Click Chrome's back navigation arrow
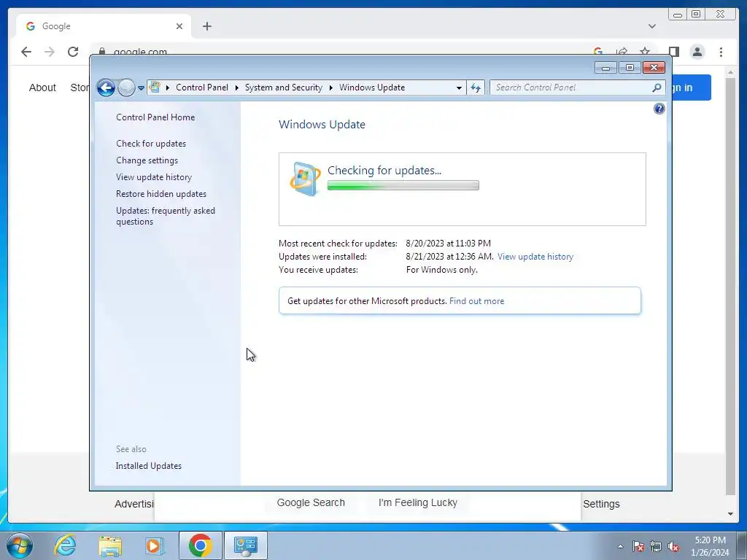 tap(26, 52)
